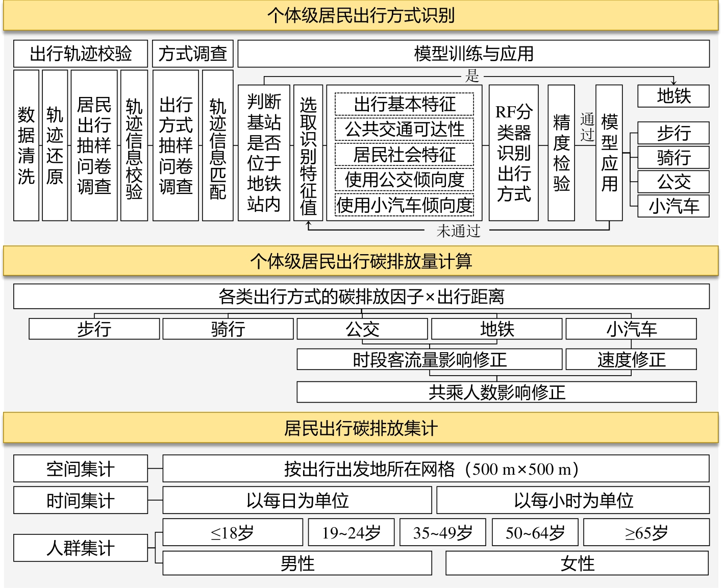Click the 轨迹信息匹配 box

click(x=218, y=145)
